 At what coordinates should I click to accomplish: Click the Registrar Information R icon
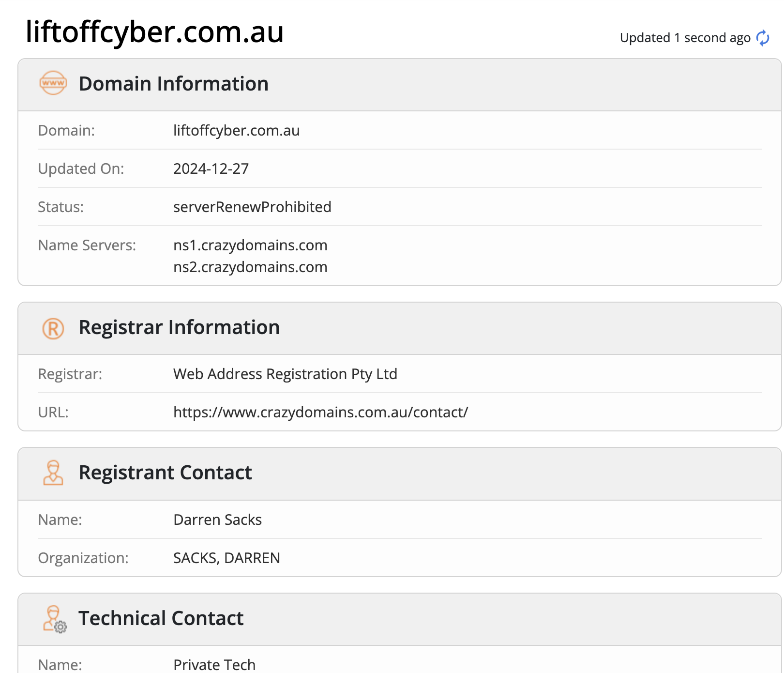tap(53, 329)
